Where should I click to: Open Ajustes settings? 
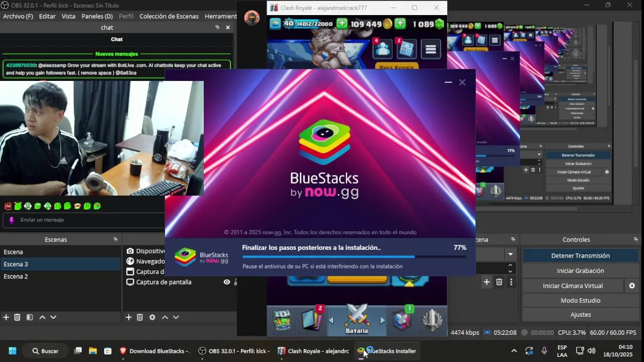[581, 314]
